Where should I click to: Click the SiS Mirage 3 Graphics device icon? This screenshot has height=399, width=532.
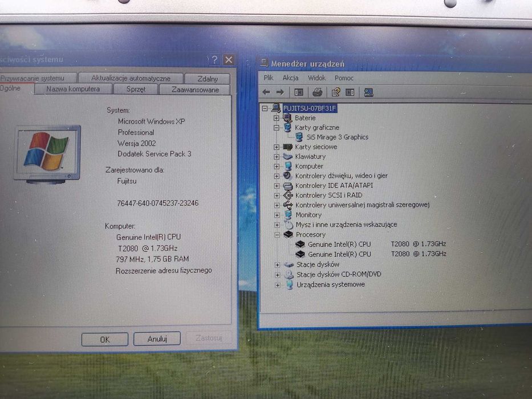click(x=299, y=137)
